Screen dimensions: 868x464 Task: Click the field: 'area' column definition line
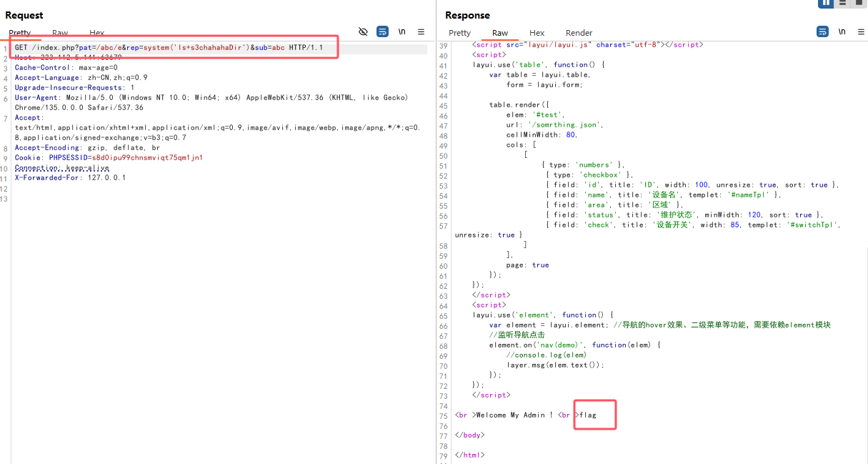pyautogui.click(x=614, y=205)
